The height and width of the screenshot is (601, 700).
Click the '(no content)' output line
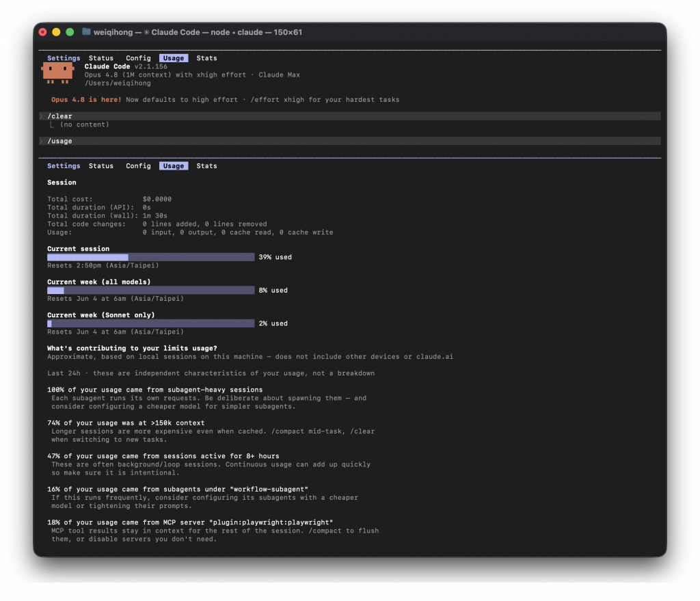tap(84, 124)
